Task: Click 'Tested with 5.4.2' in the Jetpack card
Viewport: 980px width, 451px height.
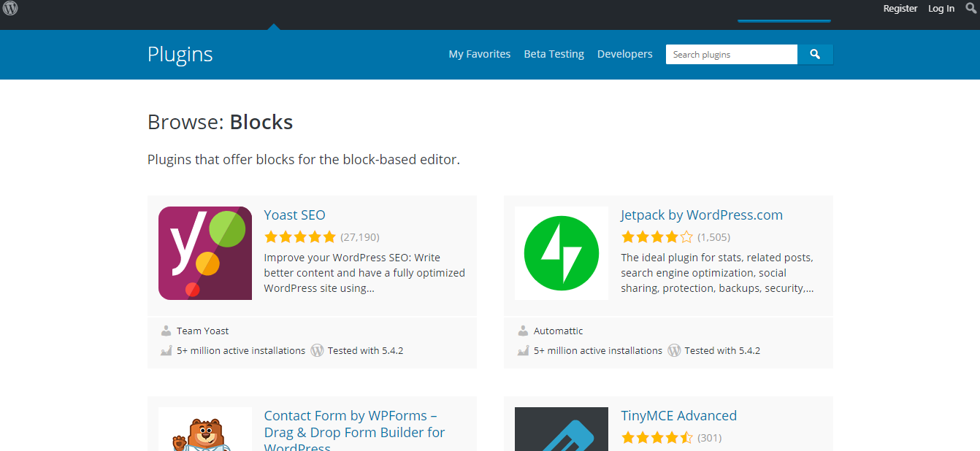Action: coord(722,350)
